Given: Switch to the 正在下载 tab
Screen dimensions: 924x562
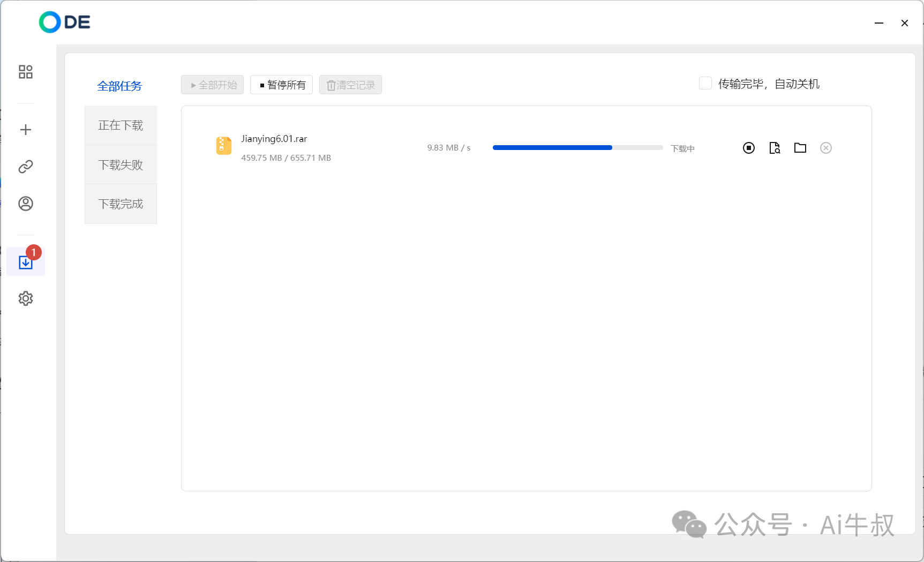Looking at the screenshot, I should tap(120, 125).
